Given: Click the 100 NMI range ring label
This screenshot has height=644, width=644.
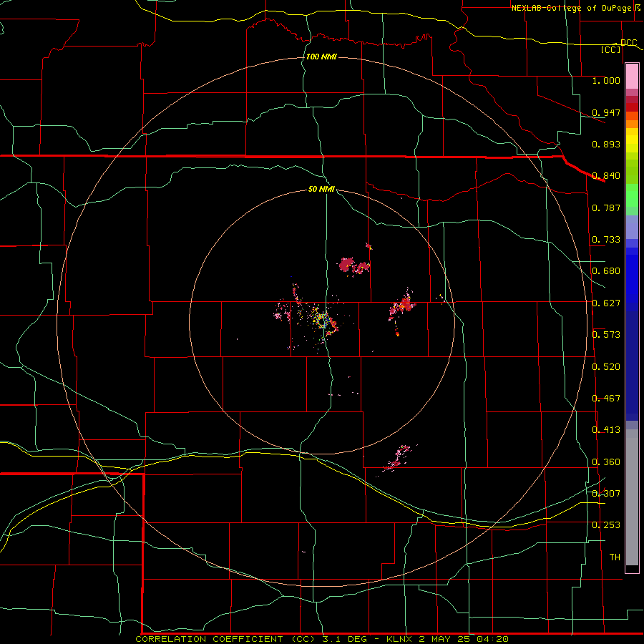Looking at the screenshot, I should [321, 57].
